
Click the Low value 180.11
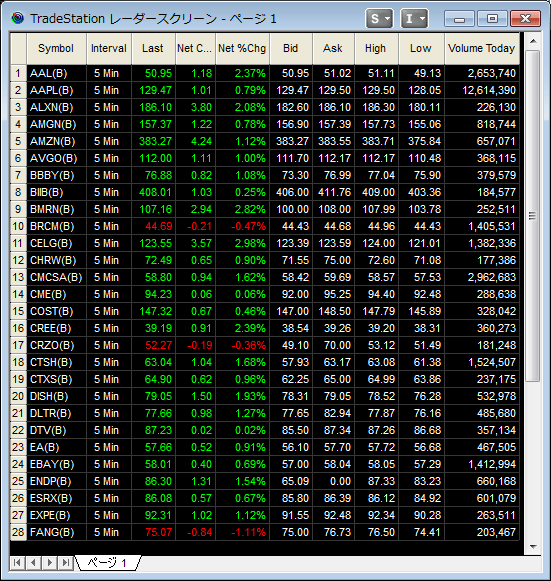[x=421, y=107]
